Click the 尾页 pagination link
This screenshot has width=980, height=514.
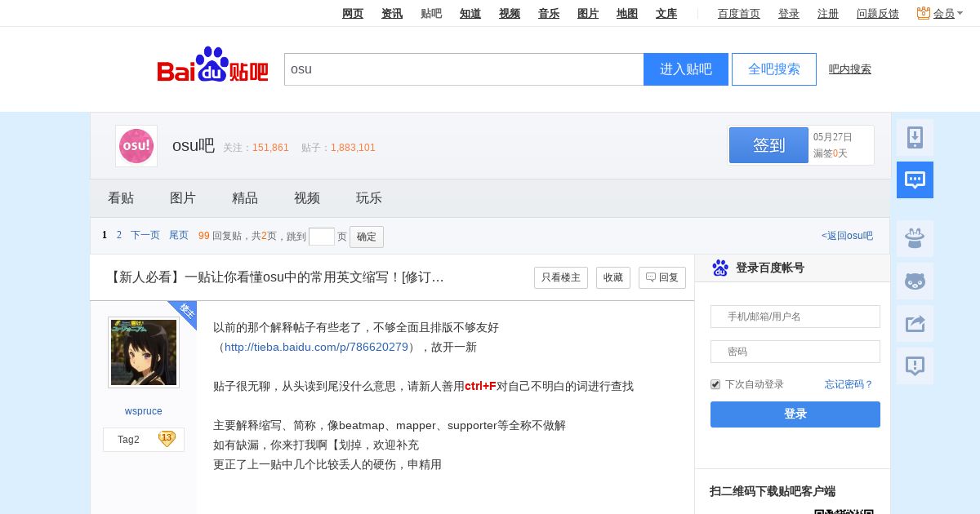[x=179, y=235]
